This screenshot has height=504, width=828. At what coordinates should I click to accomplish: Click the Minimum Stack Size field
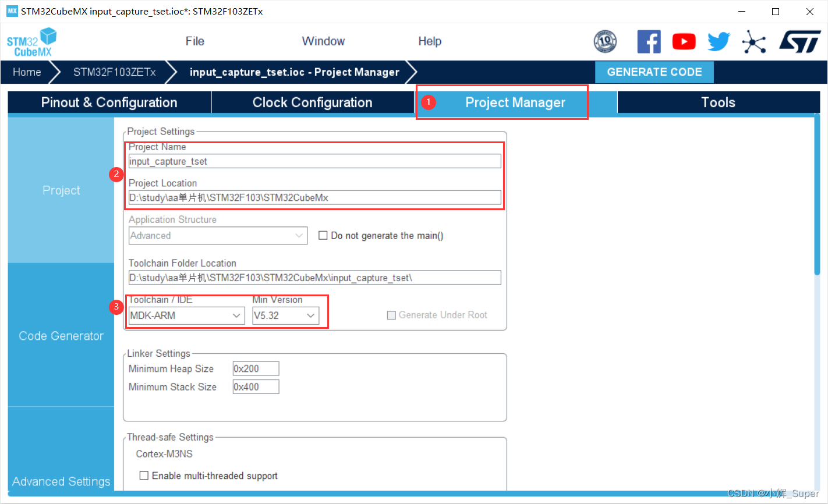point(256,386)
